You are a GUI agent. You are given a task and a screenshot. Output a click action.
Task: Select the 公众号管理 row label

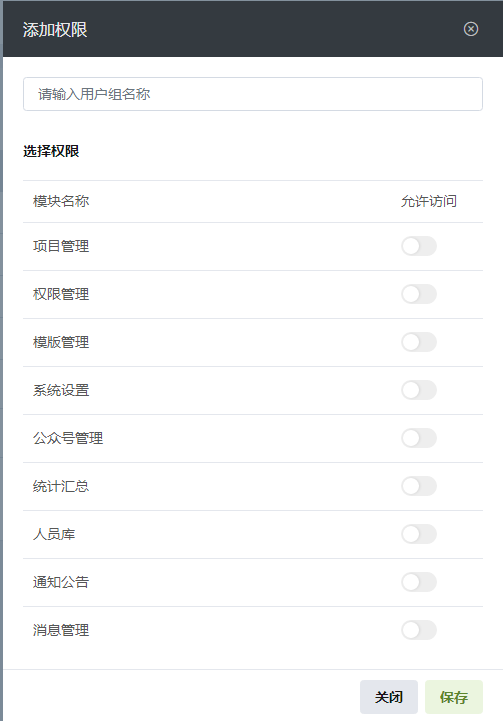tap(68, 438)
